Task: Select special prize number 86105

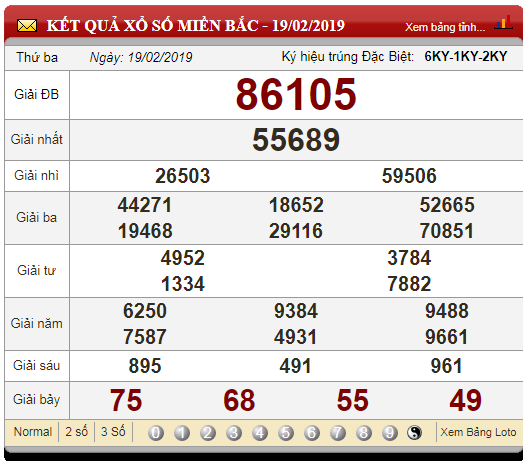Action: point(296,94)
